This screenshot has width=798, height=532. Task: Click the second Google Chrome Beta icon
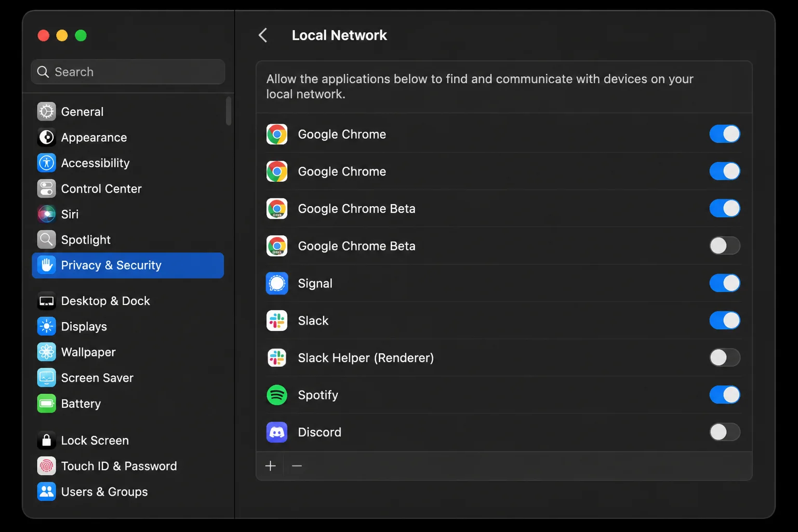pyautogui.click(x=277, y=246)
